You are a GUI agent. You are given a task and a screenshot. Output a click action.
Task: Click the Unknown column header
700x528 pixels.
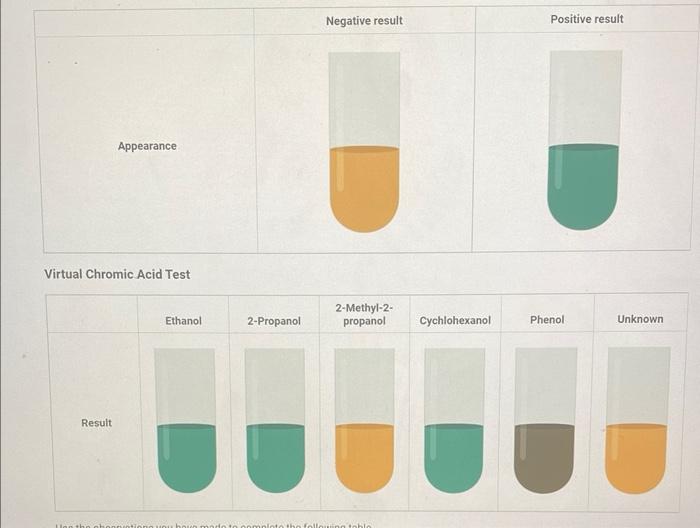click(x=640, y=319)
